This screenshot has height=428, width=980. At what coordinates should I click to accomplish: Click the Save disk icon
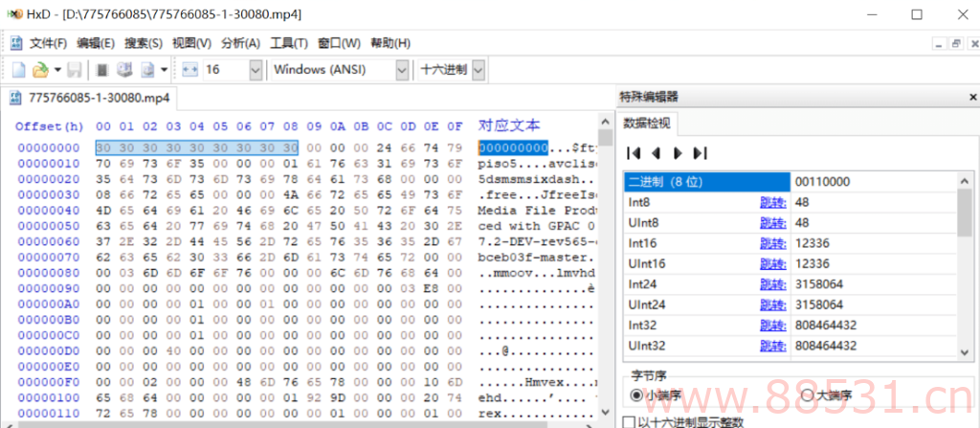tap(74, 70)
